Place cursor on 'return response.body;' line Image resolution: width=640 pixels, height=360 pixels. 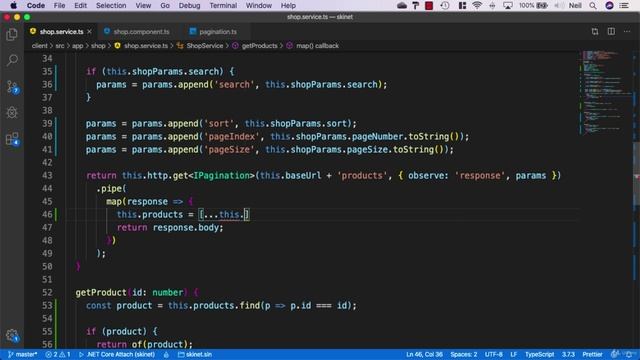tap(170, 227)
